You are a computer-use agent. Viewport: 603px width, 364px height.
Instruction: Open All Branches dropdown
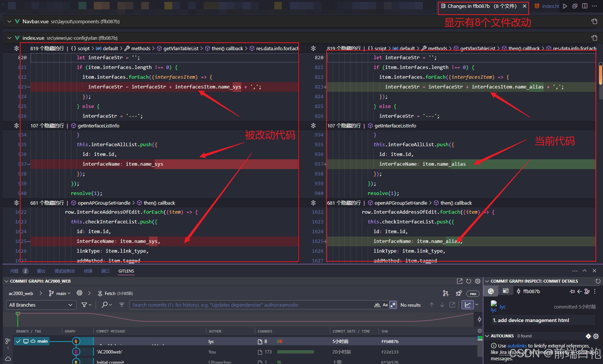(41, 305)
